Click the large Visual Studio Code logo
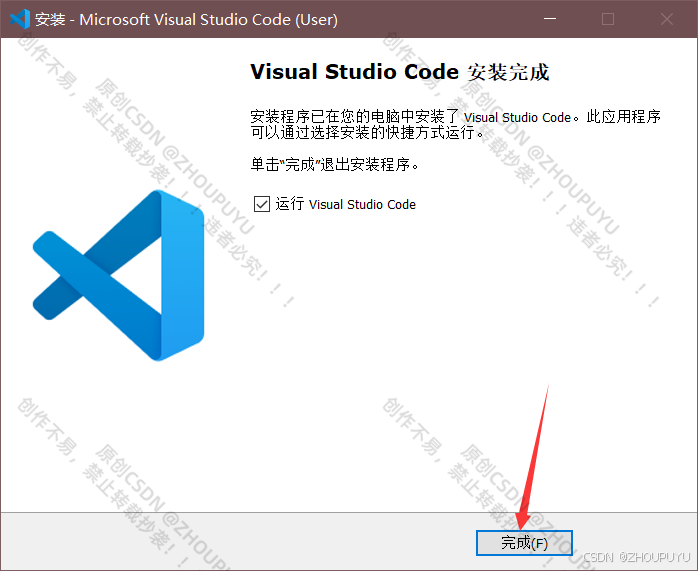 (118, 275)
